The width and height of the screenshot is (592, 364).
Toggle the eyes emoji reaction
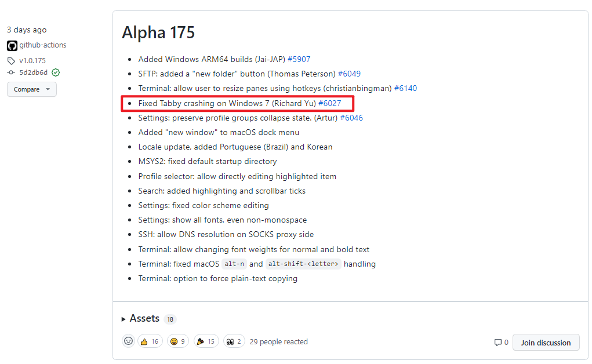(234, 341)
